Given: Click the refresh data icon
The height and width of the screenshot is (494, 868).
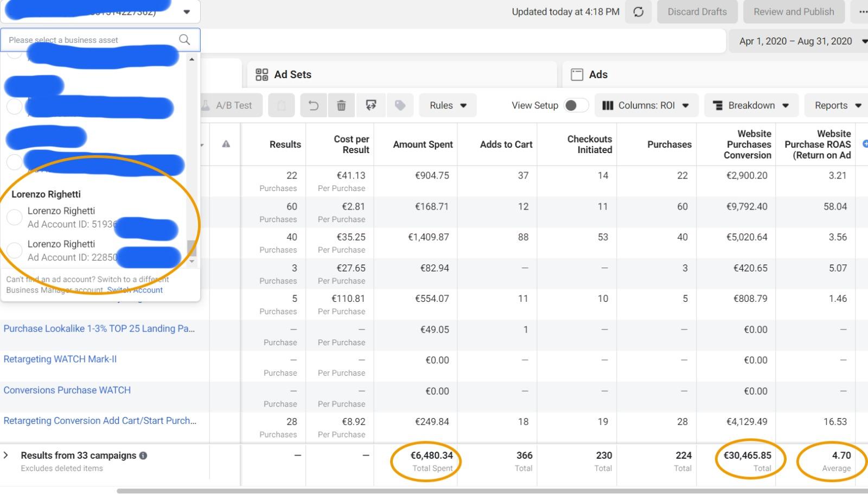Looking at the screenshot, I should (x=639, y=12).
